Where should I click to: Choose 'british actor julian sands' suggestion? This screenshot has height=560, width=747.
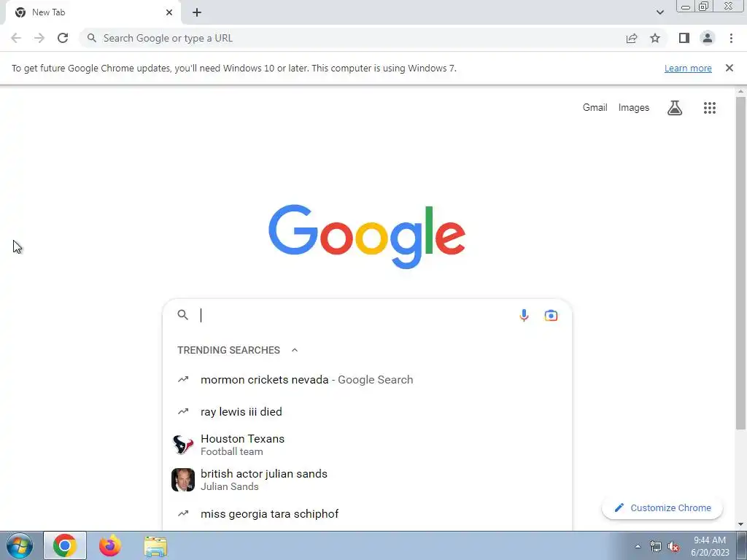click(367, 480)
